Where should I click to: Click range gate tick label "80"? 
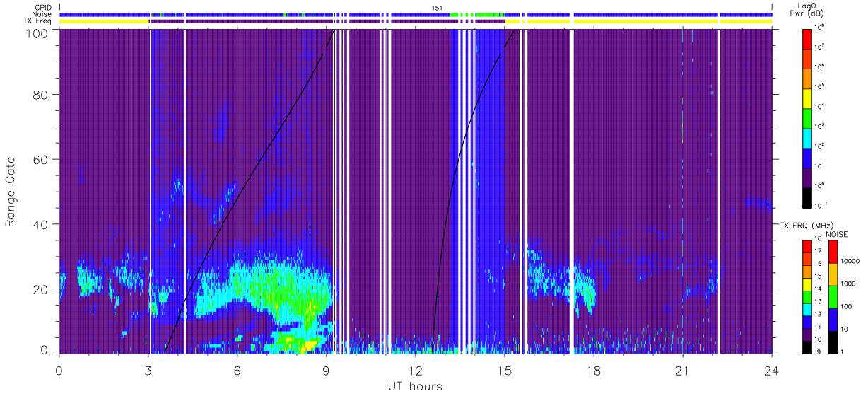coord(42,95)
